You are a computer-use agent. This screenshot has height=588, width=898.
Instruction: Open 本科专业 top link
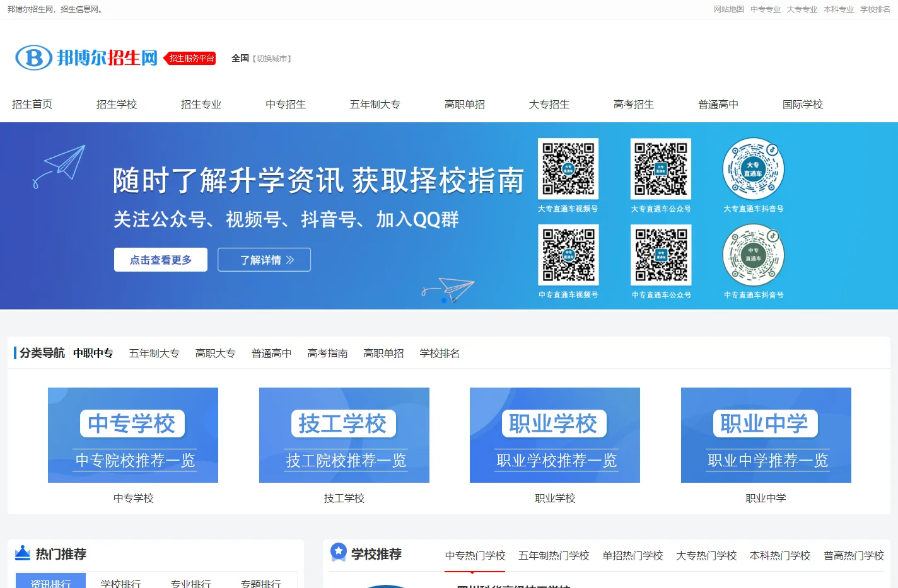(839, 9)
